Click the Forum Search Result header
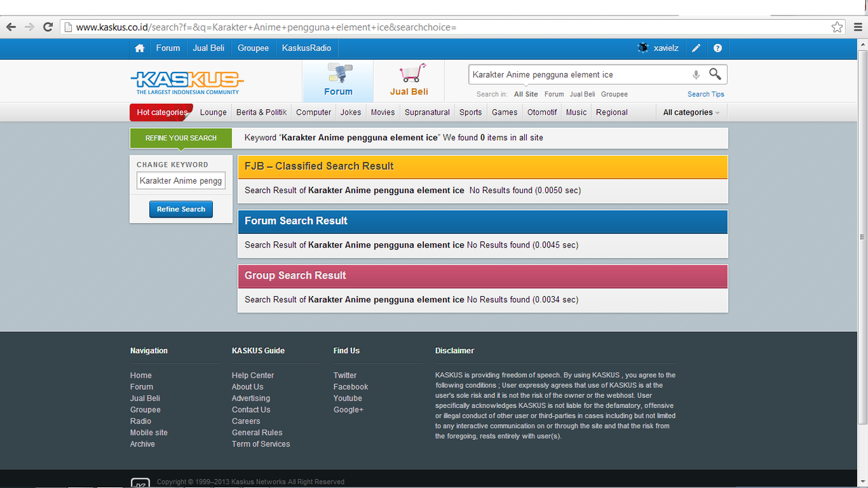Screen dimensions: 868x488 pyautogui.click(x=483, y=221)
